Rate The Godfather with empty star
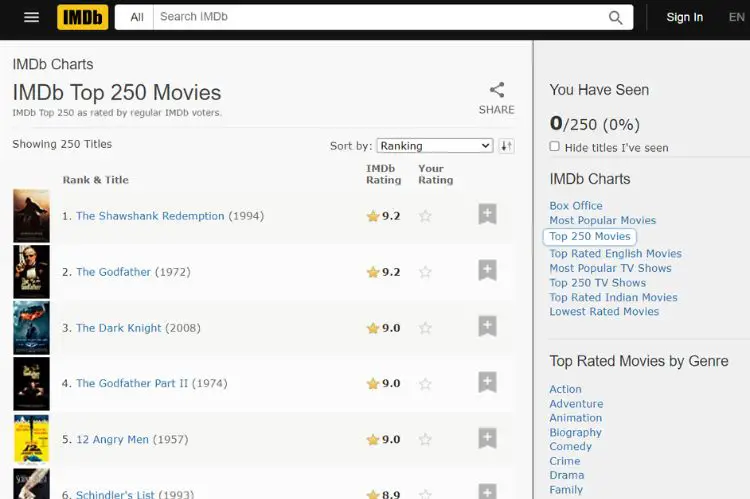Viewport: 750px width, 499px height. (425, 272)
